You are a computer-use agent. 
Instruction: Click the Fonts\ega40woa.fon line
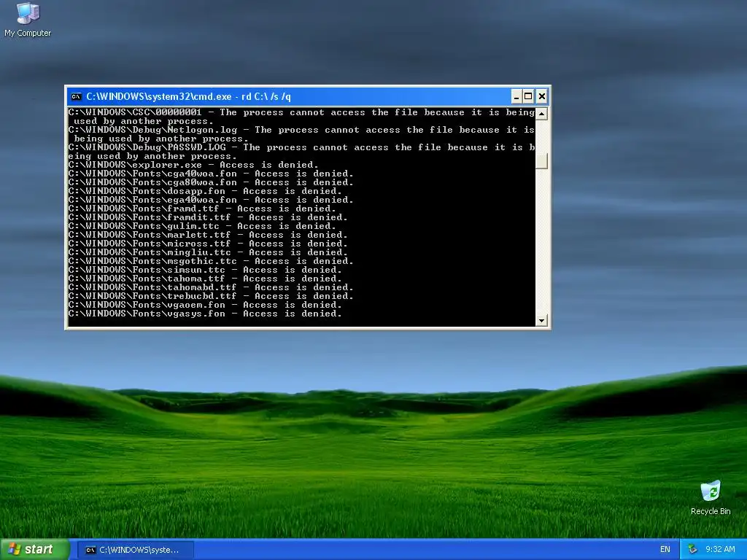211,200
